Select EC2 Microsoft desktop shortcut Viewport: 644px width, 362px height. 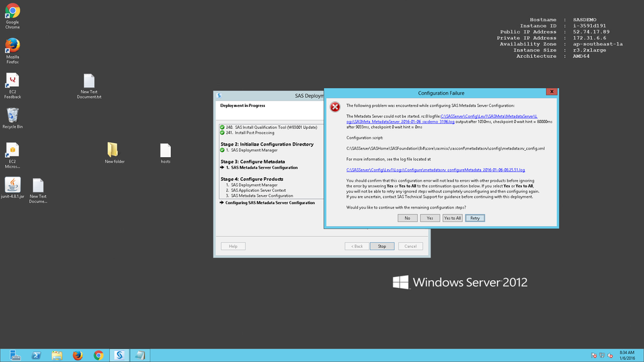tap(12, 155)
